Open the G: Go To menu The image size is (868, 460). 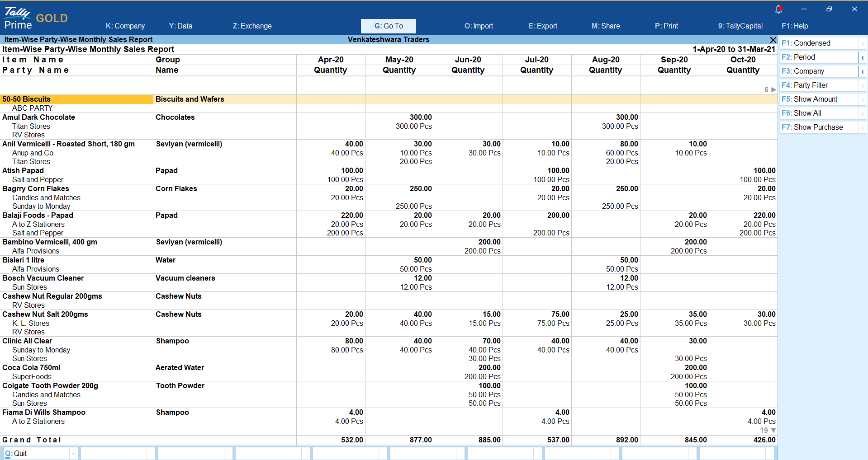[x=388, y=26]
